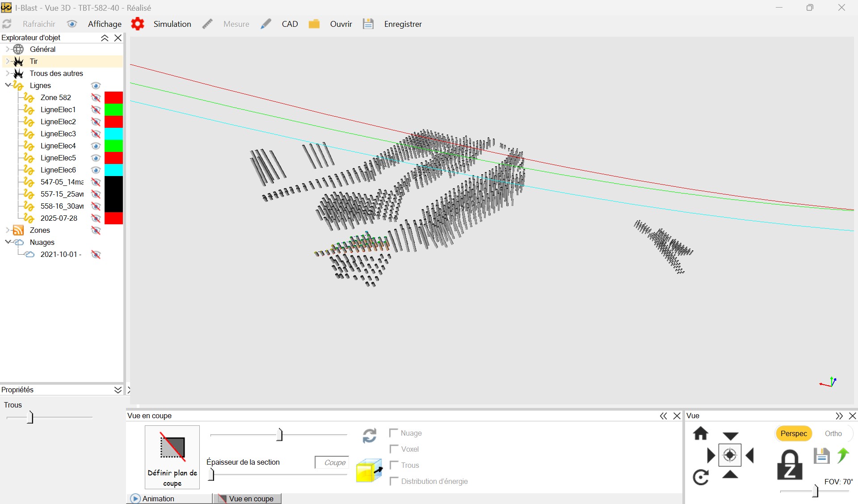This screenshot has height=504, width=858.
Task: Click the green arrow icon in Vue panel
Action: click(x=843, y=455)
